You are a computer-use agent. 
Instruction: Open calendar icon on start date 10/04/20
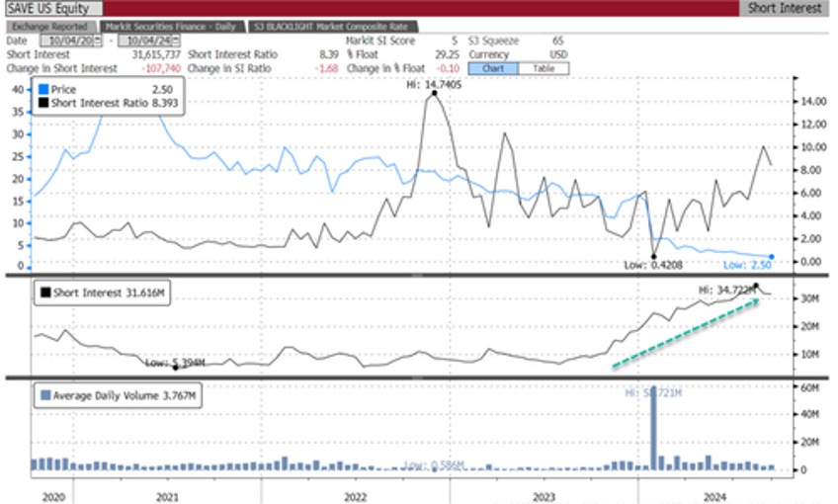tap(99, 41)
